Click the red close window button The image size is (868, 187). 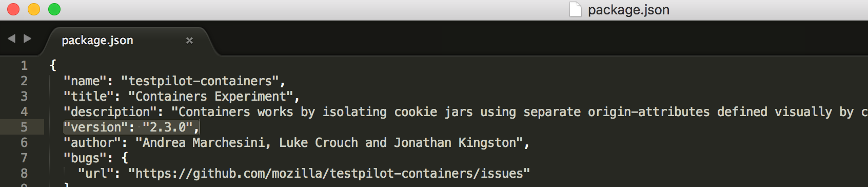coord(13,9)
